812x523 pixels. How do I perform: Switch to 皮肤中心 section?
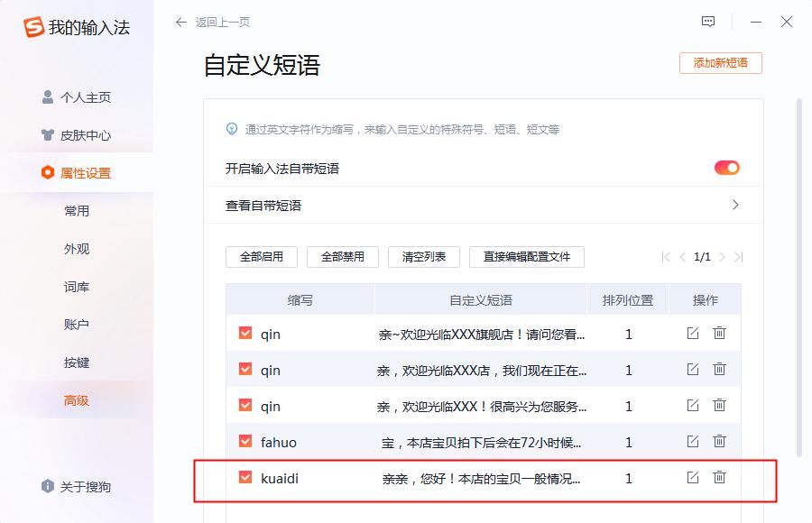[x=78, y=135]
